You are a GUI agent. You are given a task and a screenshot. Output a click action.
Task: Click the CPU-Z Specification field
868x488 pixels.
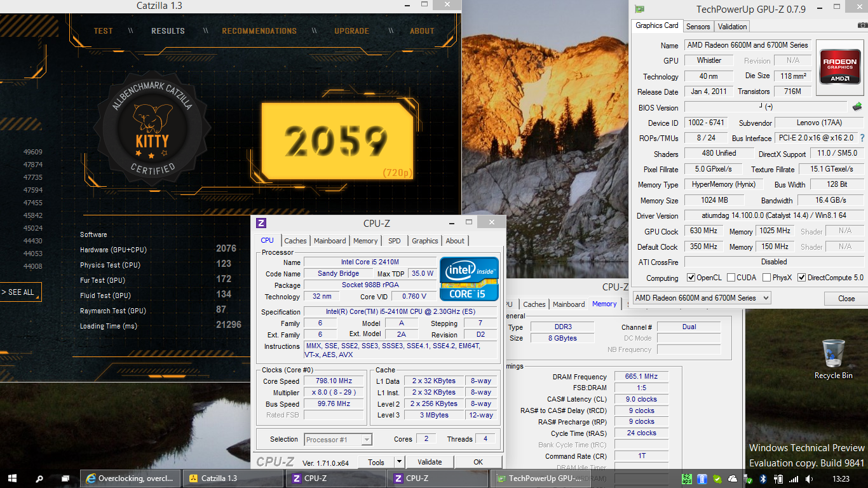(x=401, y=312)
